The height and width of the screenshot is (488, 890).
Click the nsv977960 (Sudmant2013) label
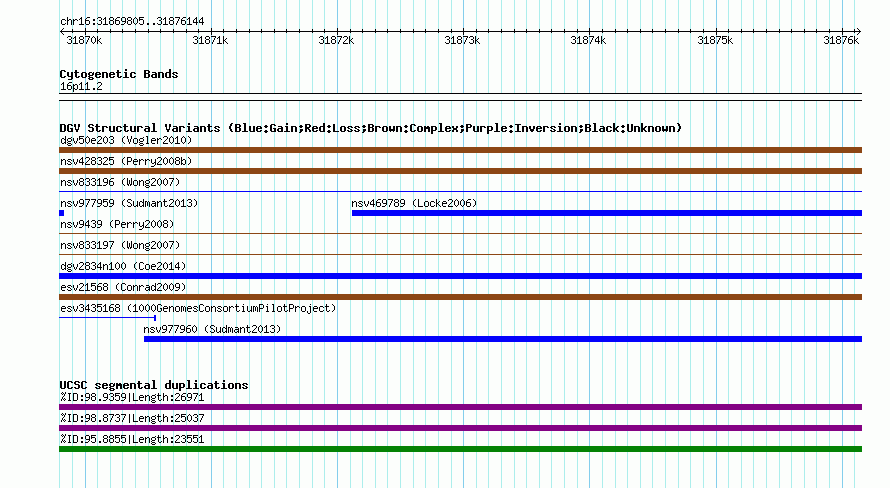(212, 329)
